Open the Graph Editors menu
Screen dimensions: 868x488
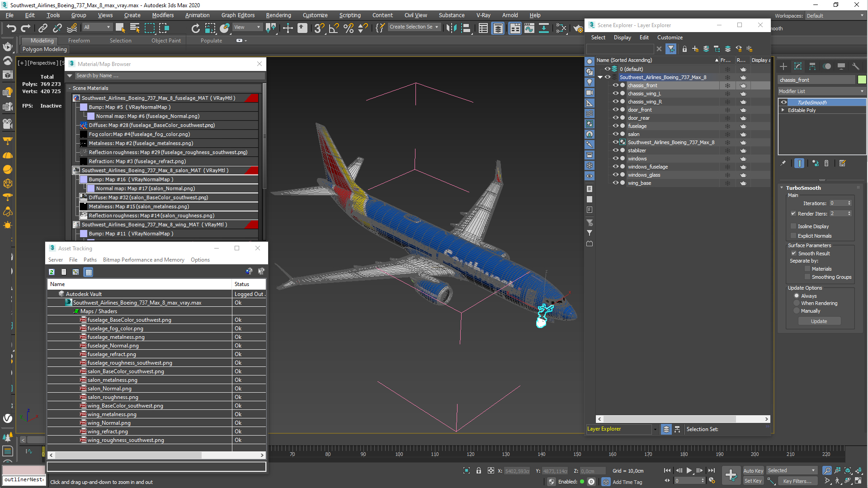tap(238, 15)
